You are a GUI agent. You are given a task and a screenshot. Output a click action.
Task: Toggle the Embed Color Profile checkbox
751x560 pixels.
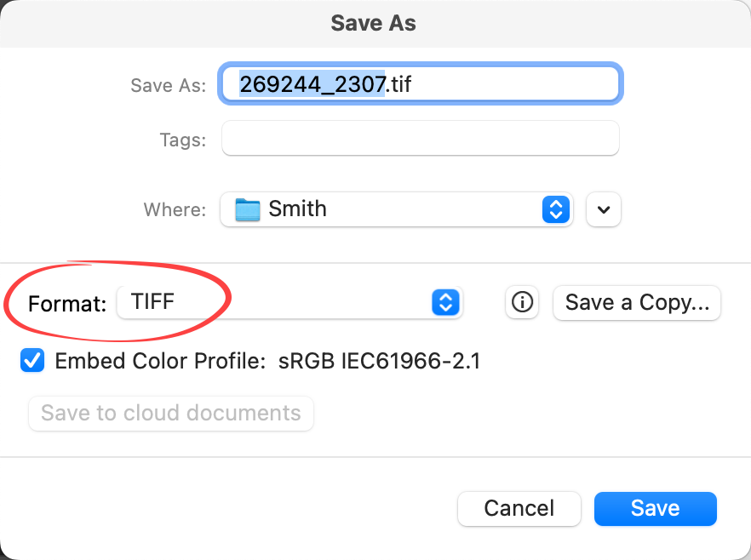[33, 361]
